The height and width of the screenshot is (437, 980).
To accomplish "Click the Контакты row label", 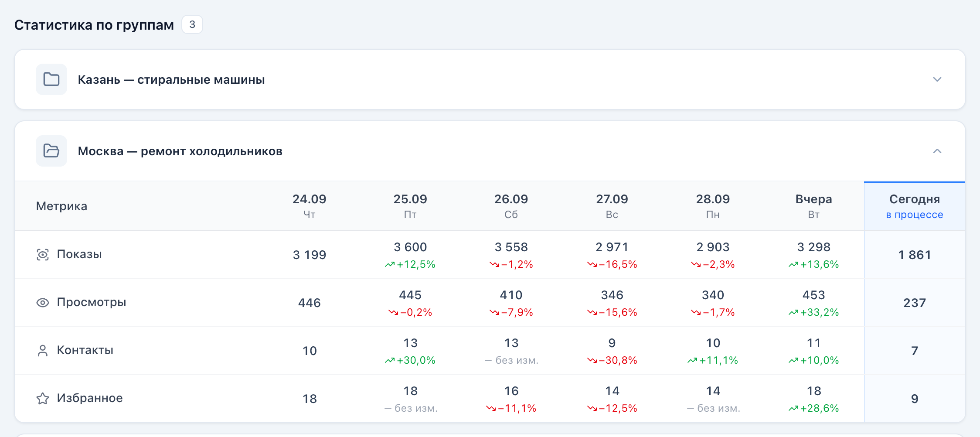I will point(85,350).
